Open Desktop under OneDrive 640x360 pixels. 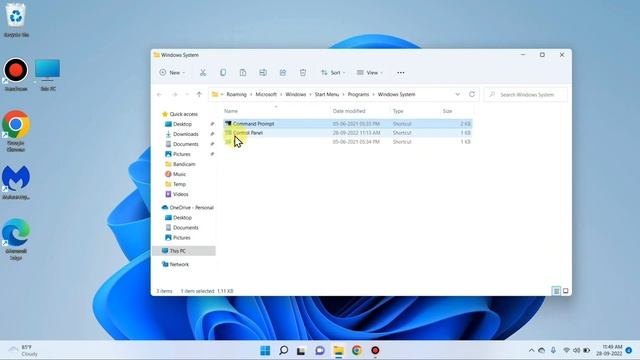click(x=178, y=218)
